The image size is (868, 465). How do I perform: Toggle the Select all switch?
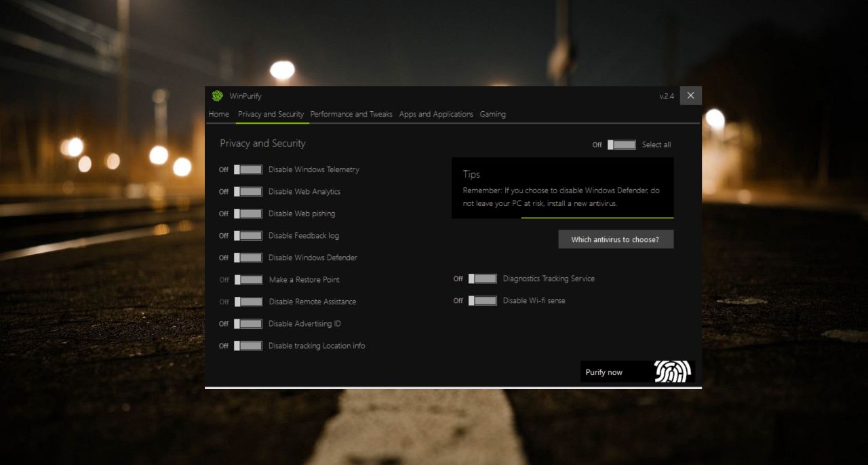pyautogui.click(x=622, y=144)
